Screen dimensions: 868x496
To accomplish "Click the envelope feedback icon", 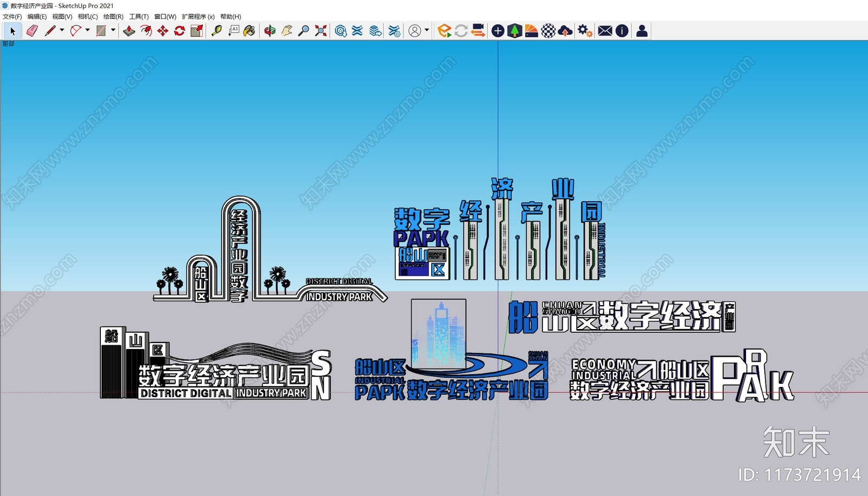I will [605, 31].
